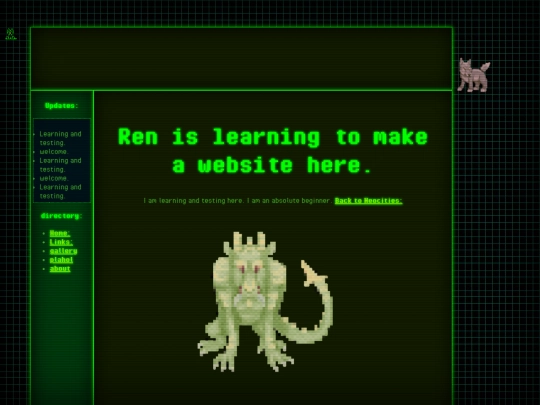Open the plahol directory link
This screenshot has height=405, width=540.
61,260
